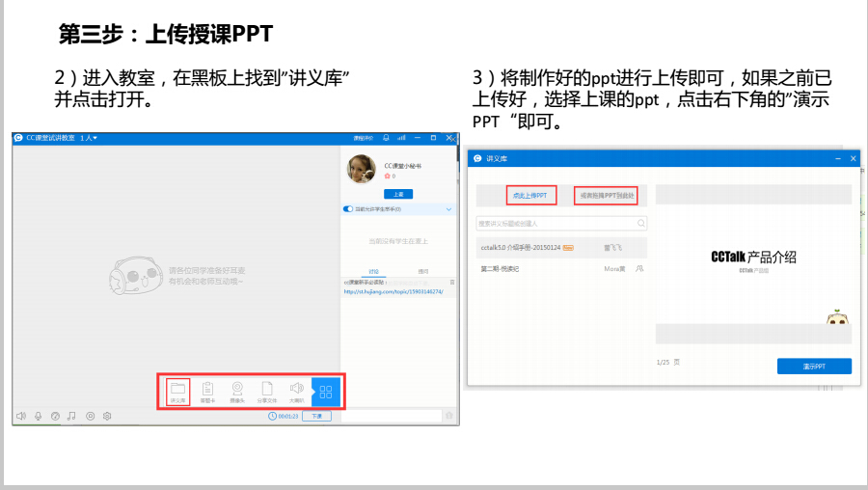Click the 1/25 页 page indicator
868x490 pixels.
[x=668, y=362]
